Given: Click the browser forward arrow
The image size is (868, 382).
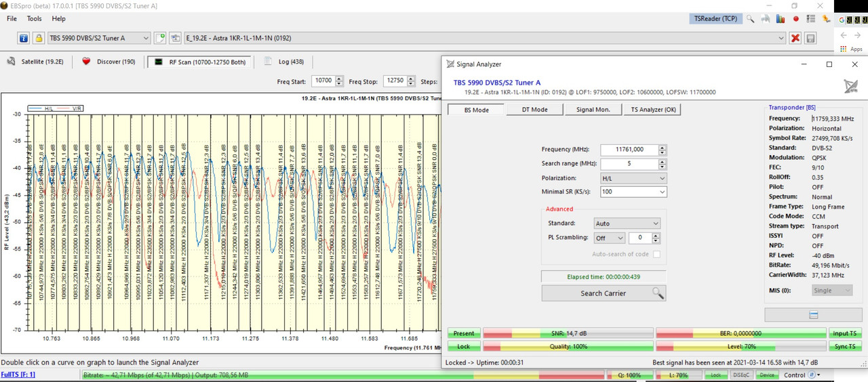Looking at the screenshot, I should click(859, 35).
